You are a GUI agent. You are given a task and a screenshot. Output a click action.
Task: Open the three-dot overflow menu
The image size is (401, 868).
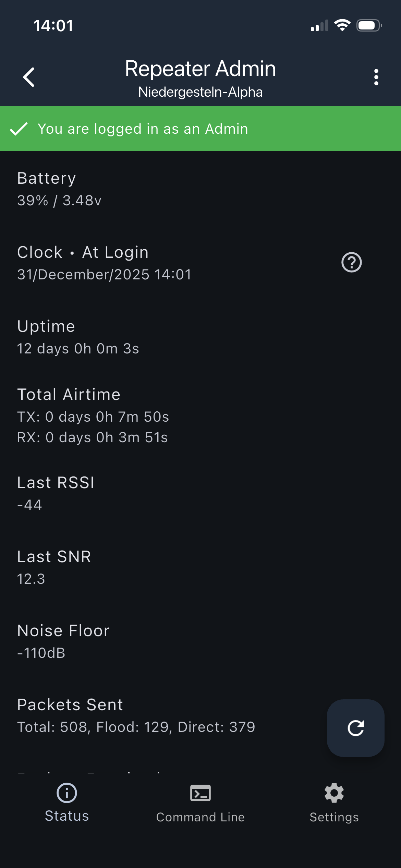coord(376,77)
